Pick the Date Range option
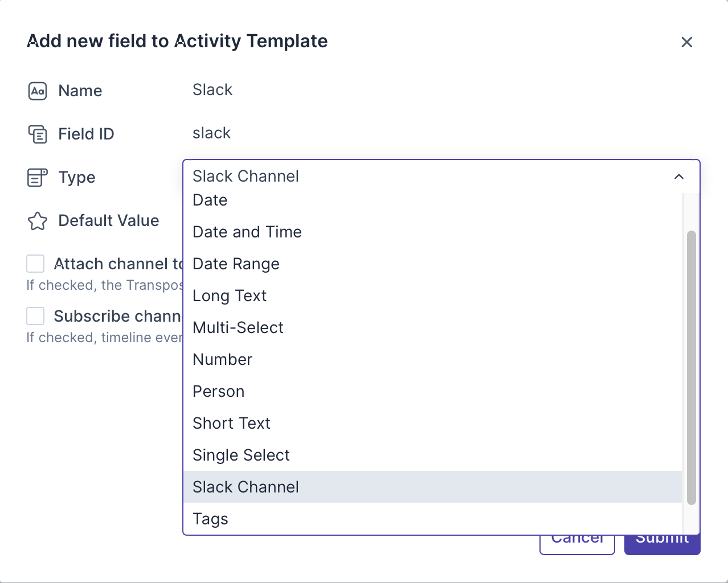The width and height of the screenshot is (728, 583). coord(236,264)
